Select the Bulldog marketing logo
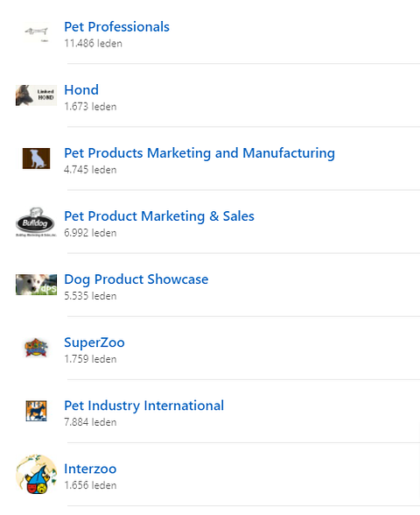Viewport: 420px width, 515px height. (36, 222)
